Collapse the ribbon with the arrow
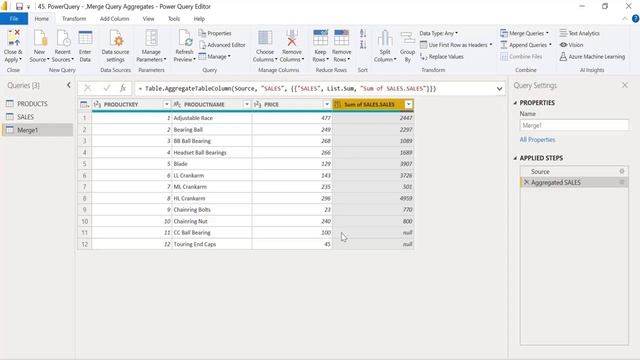 click(624, 19)
